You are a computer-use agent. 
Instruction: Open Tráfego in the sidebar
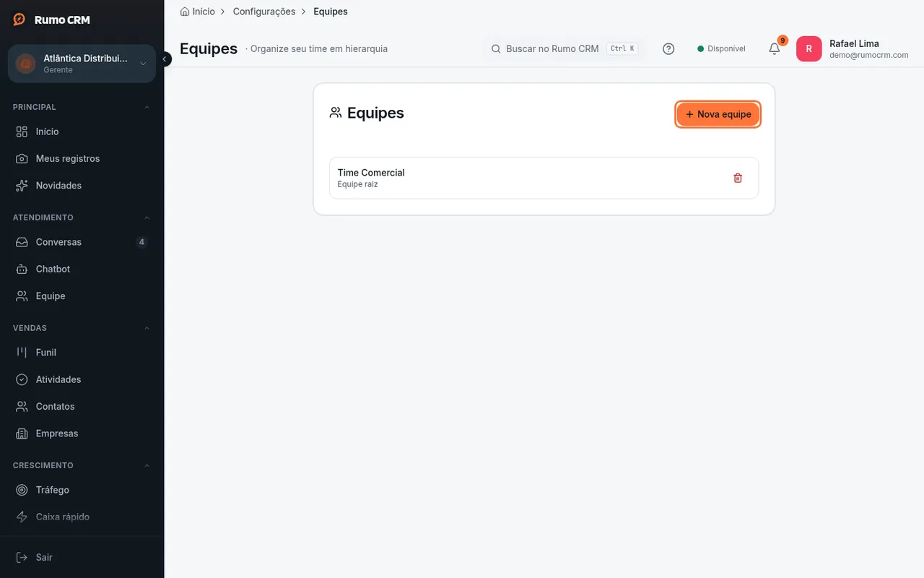[82, 490]
